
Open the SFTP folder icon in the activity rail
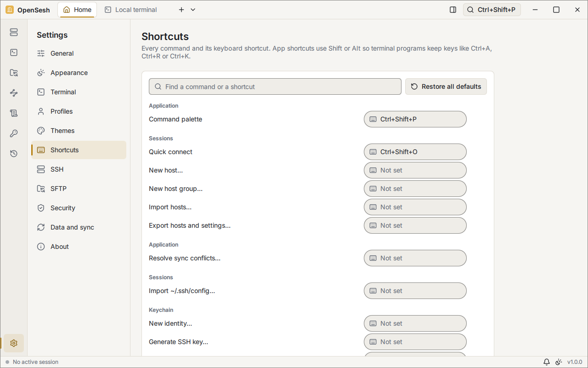[x=14, y=73]
